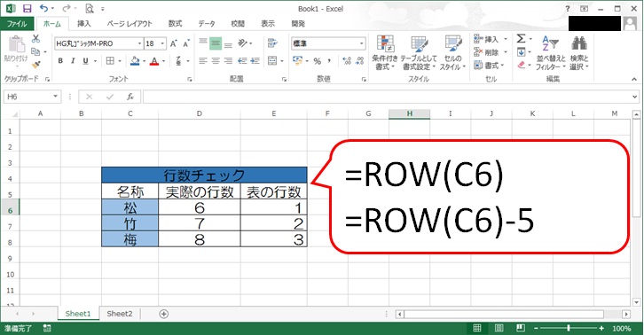Open Find and Select (検索と選択)
644x335 pixels.
pos(579,52)
